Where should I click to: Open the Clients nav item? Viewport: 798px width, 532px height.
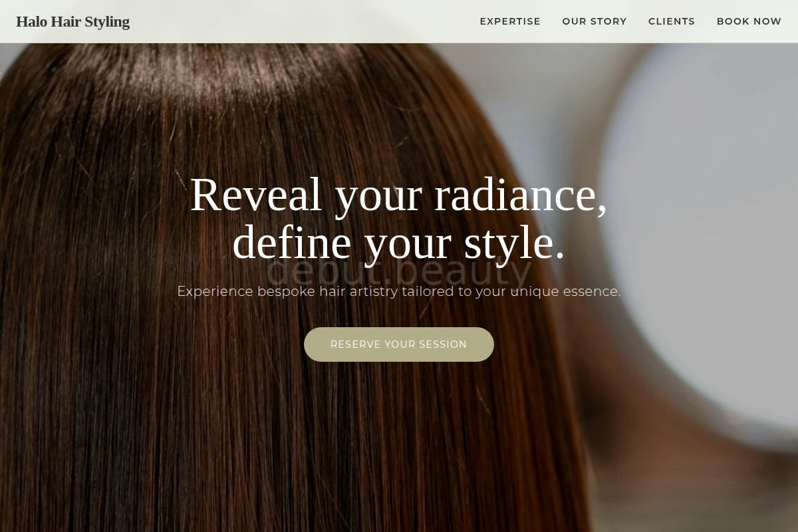click(672, 21)
